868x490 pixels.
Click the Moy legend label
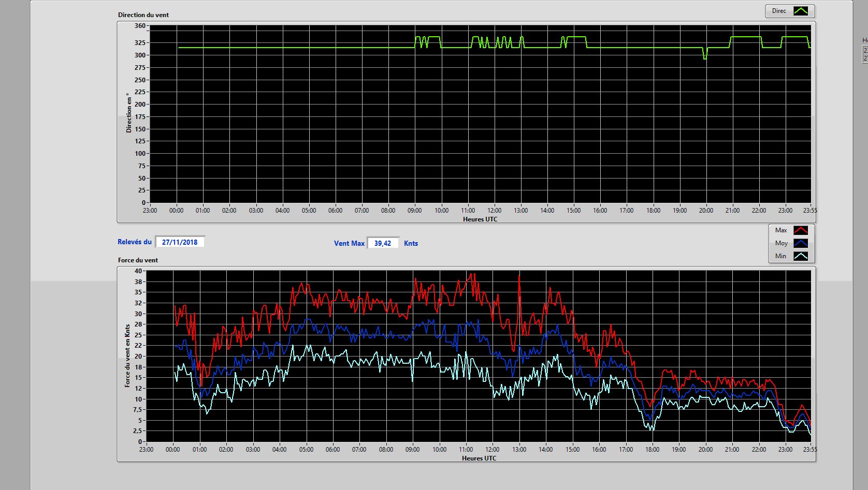[x=782, y=243]
